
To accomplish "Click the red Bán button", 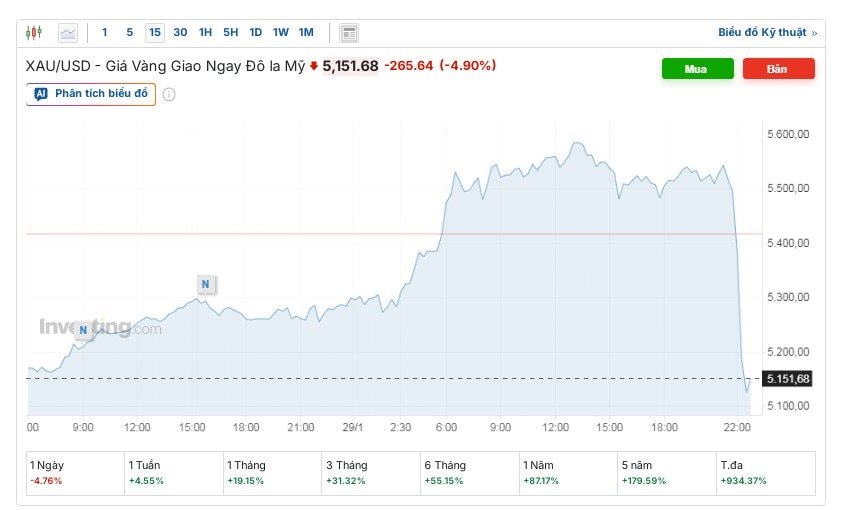I will (778, 69).
